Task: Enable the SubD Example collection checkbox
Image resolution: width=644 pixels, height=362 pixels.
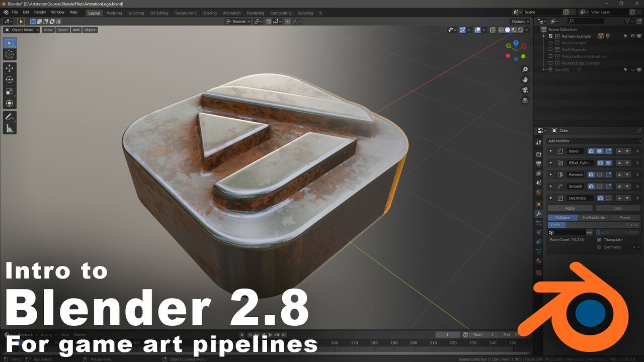Action: coord(550,50)
